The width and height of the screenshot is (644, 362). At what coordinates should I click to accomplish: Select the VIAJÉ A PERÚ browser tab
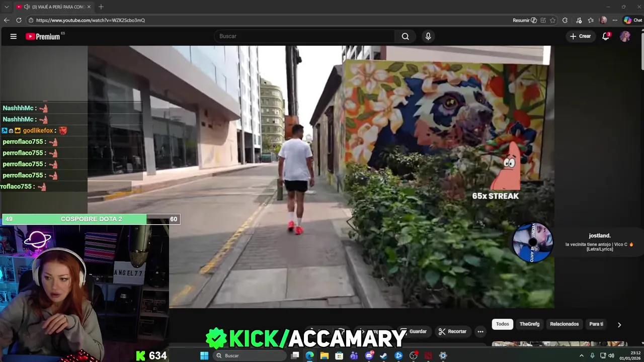click(x=54, y=7)
